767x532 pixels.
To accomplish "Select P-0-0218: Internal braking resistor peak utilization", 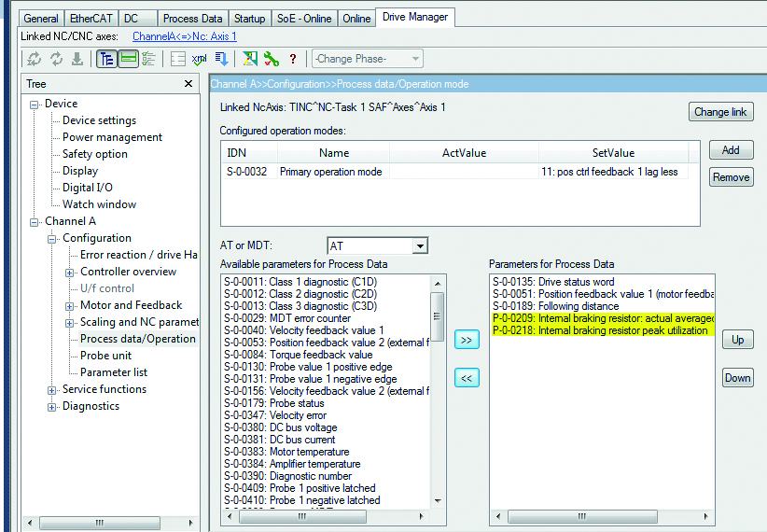I will [x=600, y=330].
